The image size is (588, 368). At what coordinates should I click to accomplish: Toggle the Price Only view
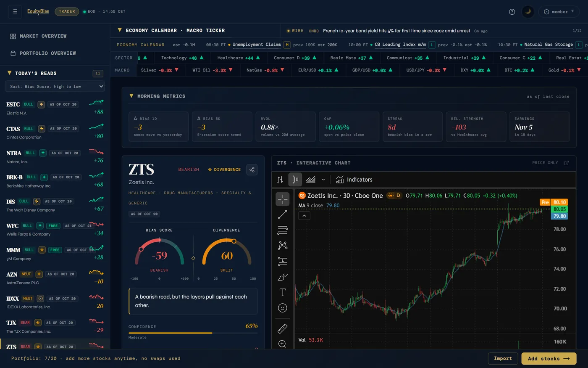click(x=545, y=163)
